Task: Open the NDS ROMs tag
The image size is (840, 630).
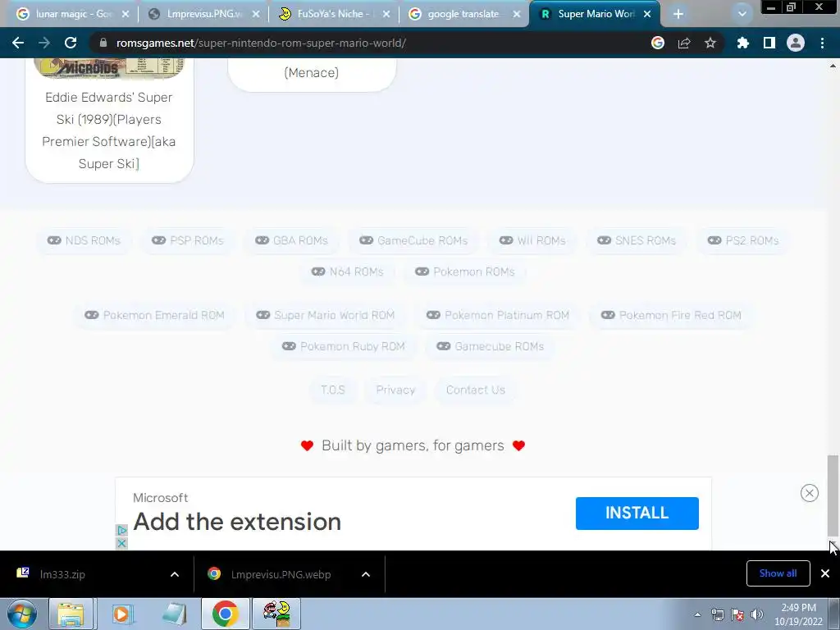Action: point(84,240)
